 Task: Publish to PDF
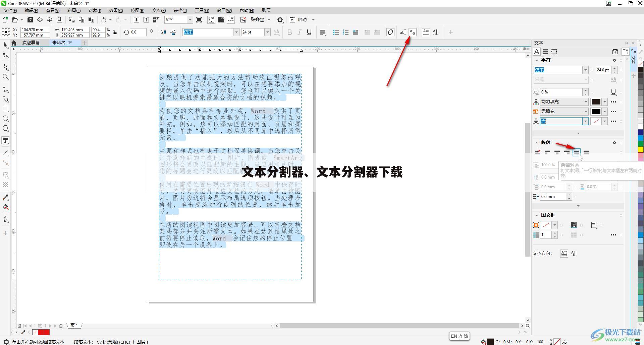[x=156, y=20]
